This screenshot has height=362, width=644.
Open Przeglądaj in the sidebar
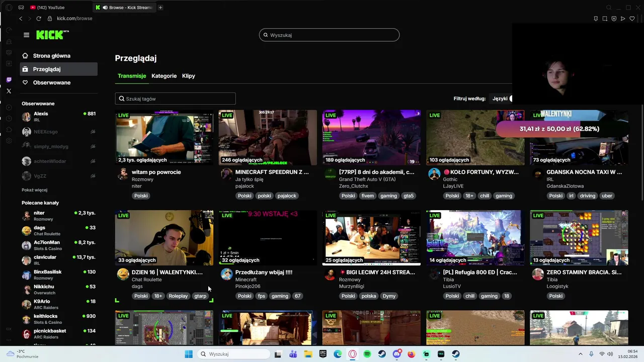click(59, 69)
